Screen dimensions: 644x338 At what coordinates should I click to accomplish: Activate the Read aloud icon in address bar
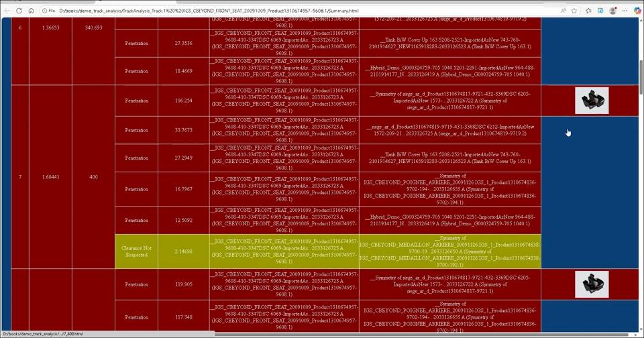pos(563,11)
